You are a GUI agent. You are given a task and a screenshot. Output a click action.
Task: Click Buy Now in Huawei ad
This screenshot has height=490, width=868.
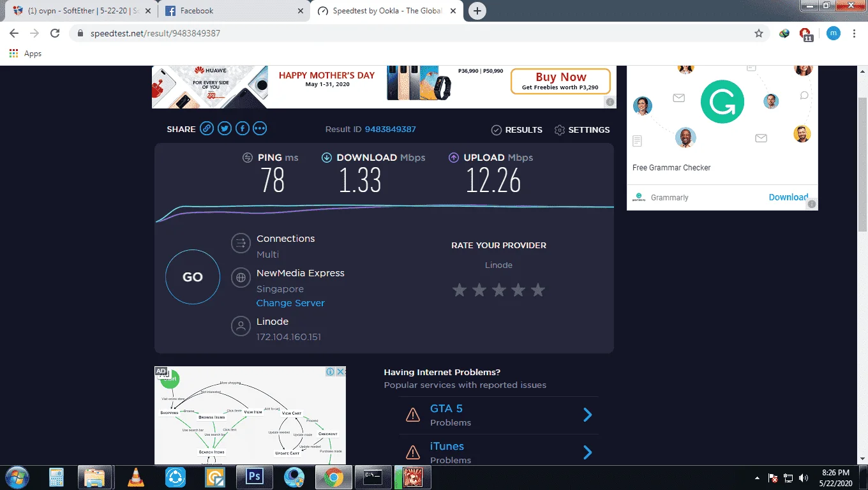coord(560,81)
